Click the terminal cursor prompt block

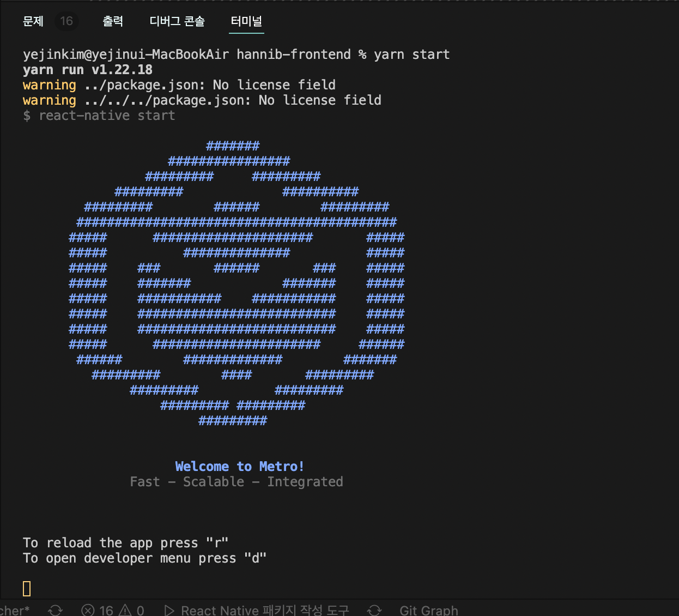pos(27,588)
